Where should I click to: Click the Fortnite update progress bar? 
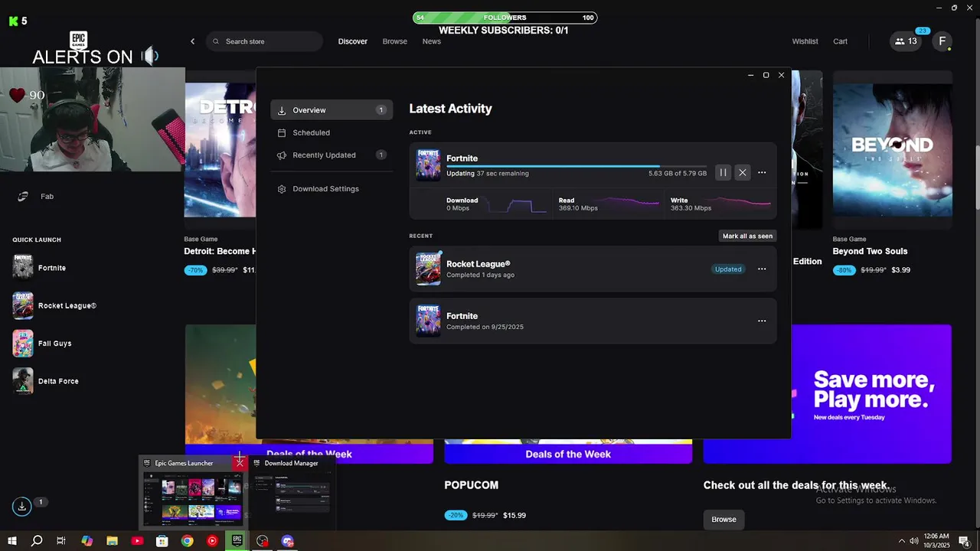click(577, 166)
